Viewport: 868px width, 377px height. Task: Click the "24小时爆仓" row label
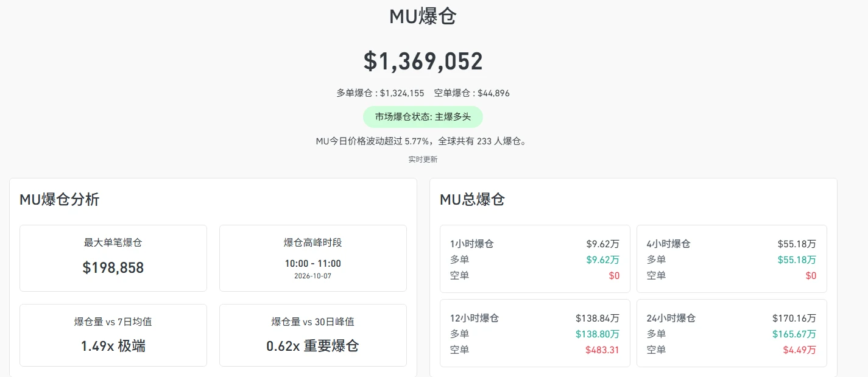[671, 319]
